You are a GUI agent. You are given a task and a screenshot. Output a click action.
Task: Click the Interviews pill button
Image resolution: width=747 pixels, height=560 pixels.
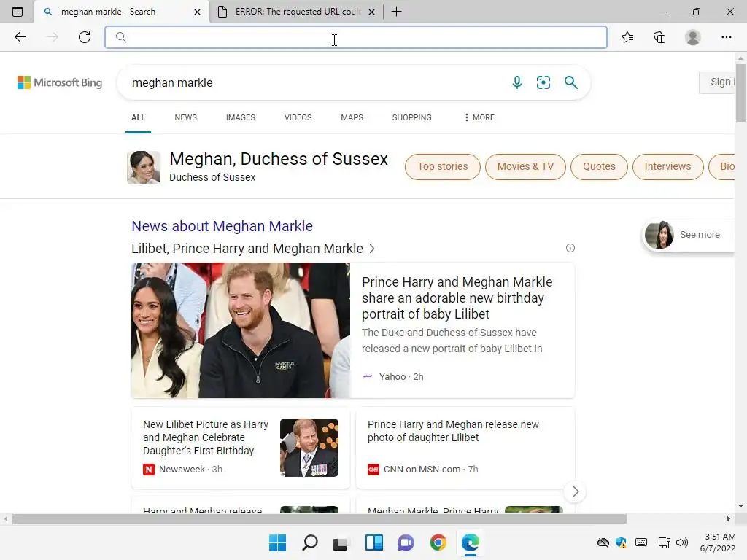[x=668, y=167]
